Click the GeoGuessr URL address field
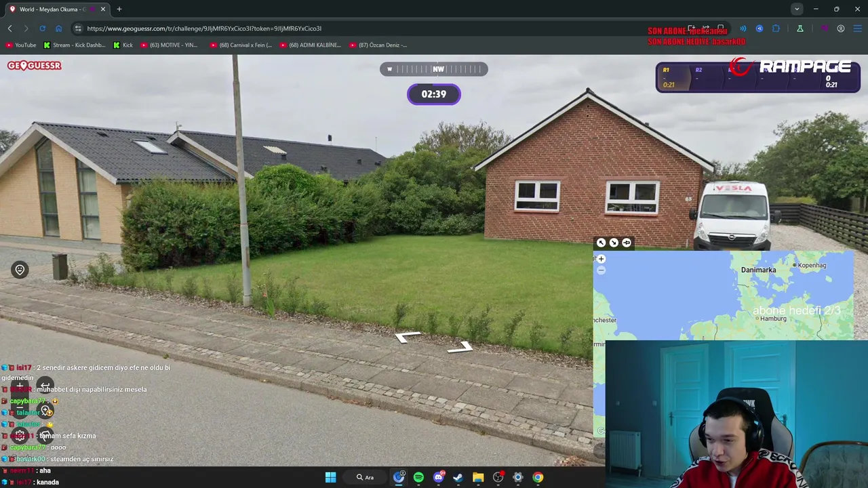This screenshot has height=488, width=868. click(x=380, y=28)
